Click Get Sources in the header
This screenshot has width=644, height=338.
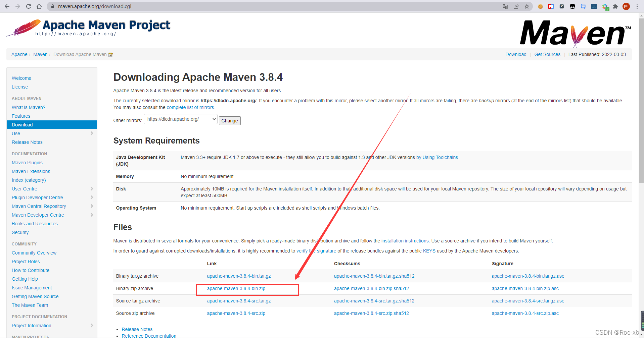(547, 54)
